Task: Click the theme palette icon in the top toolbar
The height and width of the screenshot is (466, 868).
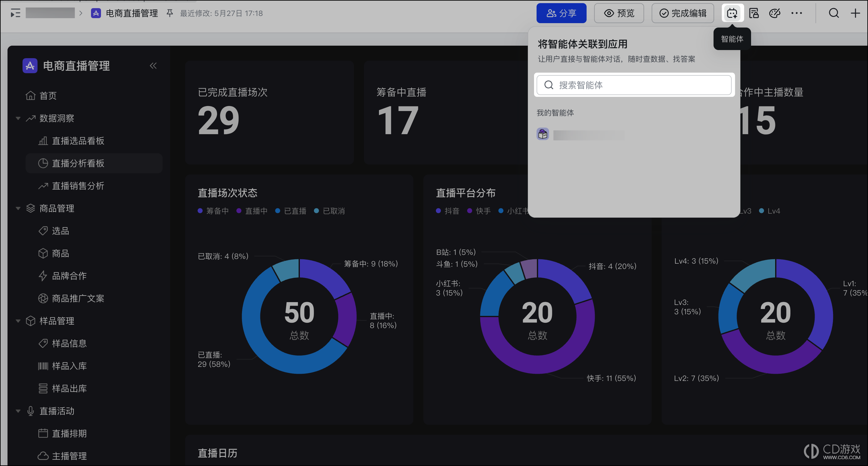Action: click(x=775, y=13)
